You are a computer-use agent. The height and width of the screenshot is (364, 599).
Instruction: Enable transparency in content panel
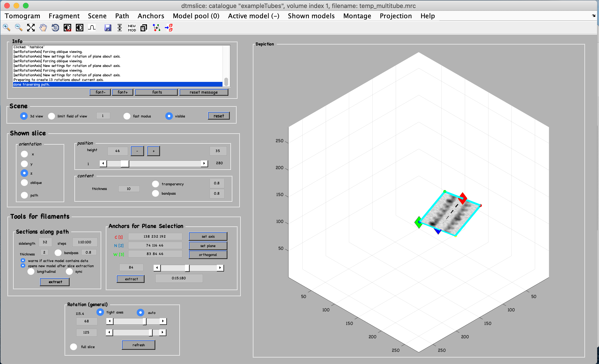pos(155,184)
